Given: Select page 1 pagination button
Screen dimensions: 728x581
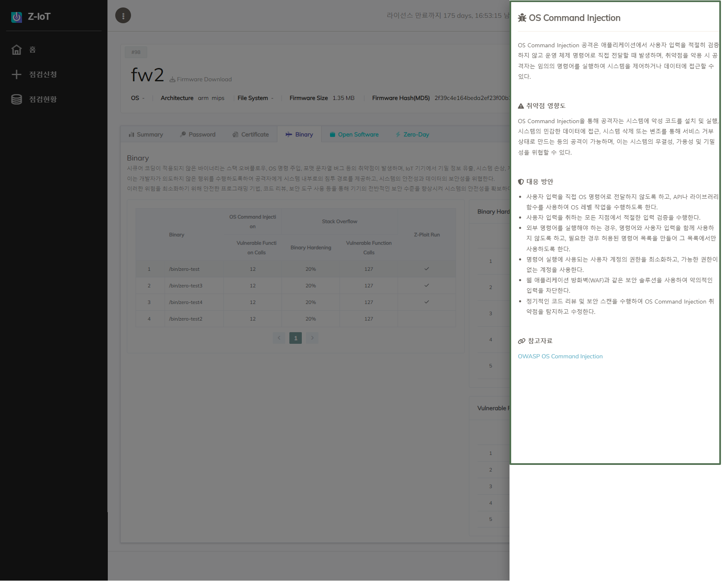Looking at the screenshot, I should 296,338.
